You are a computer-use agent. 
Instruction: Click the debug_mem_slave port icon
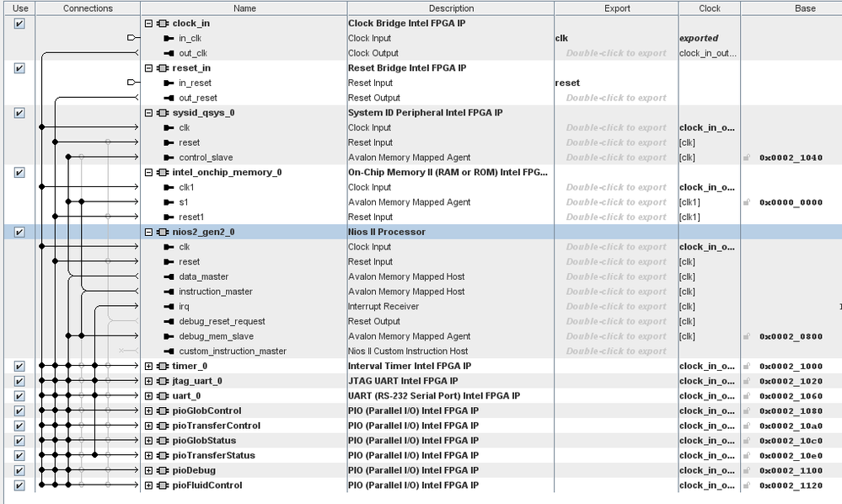point(169,336)
